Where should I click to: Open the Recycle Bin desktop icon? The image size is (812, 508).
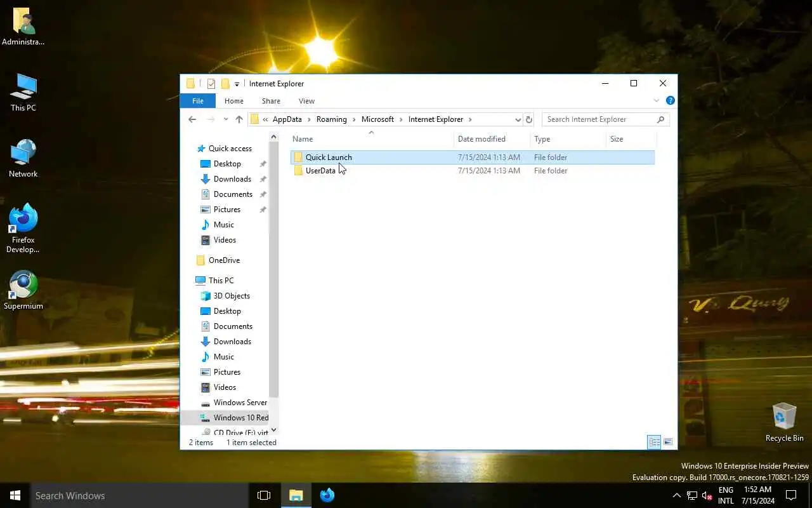[x=784, y=422]
